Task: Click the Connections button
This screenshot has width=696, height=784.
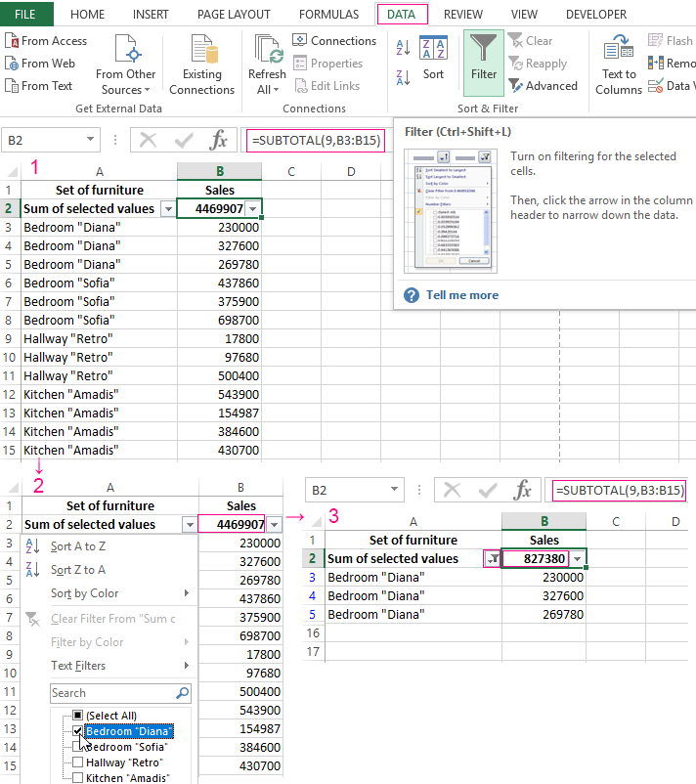Action: pos(334,40)
